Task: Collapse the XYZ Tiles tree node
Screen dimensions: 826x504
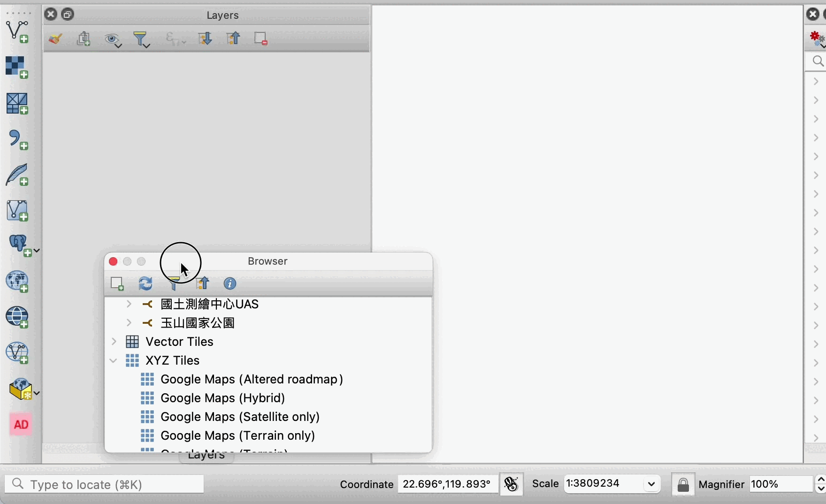Action: (x=114, y=361)
